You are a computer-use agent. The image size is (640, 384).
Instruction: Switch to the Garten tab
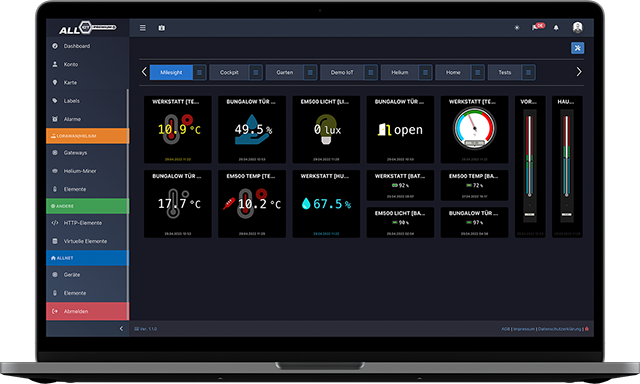click(284, 73)
